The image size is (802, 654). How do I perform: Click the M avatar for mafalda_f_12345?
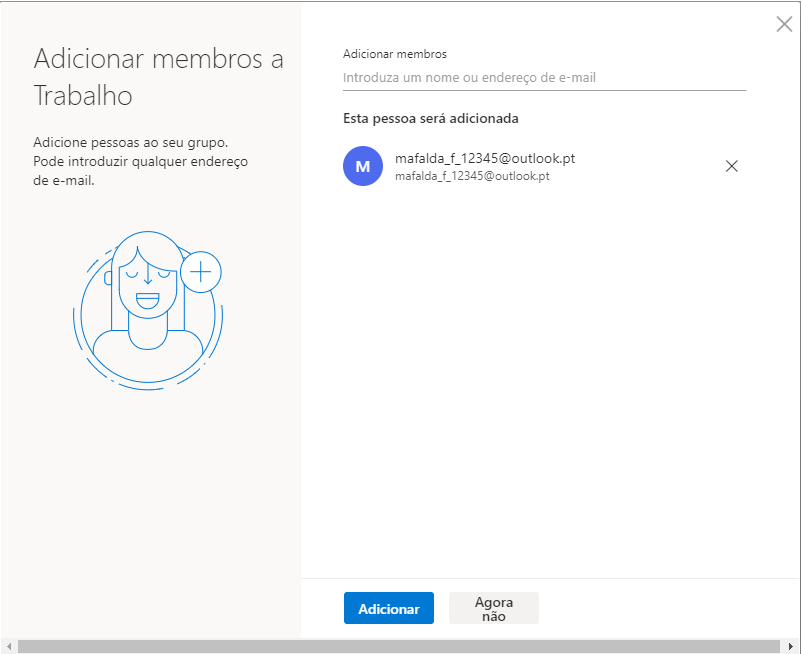(x=363, y=166)
